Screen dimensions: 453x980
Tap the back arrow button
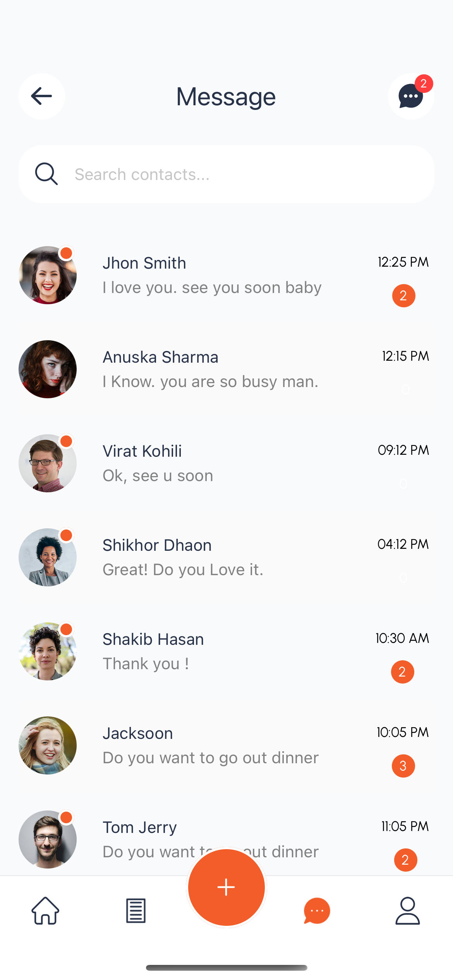point(41,96)
